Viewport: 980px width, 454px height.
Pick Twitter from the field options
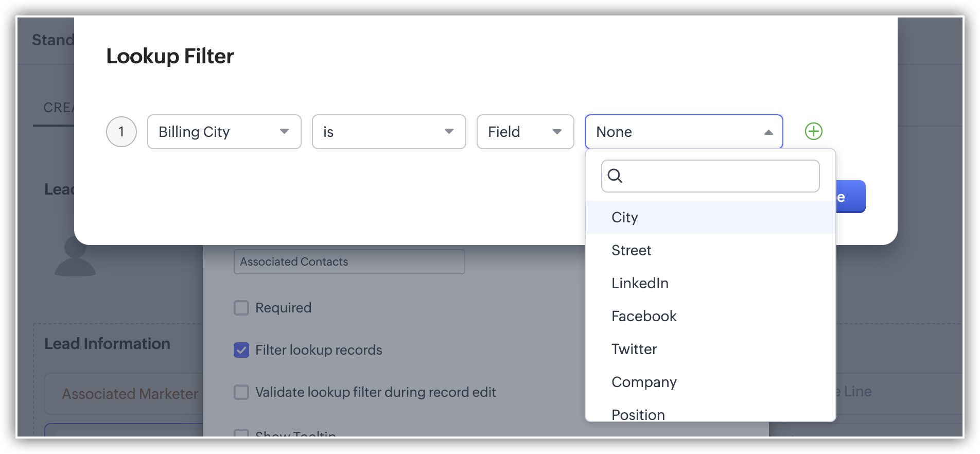point(634,349)
